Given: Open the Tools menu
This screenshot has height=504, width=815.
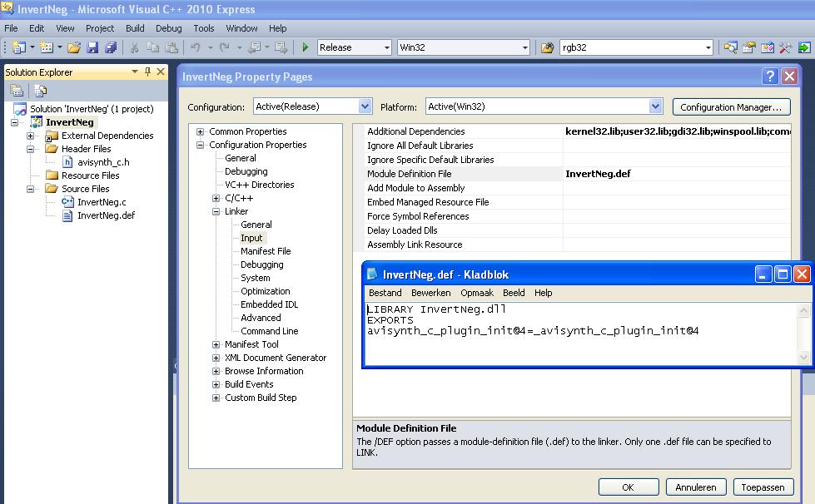Looking at the screenshot, I should [204, 28].
